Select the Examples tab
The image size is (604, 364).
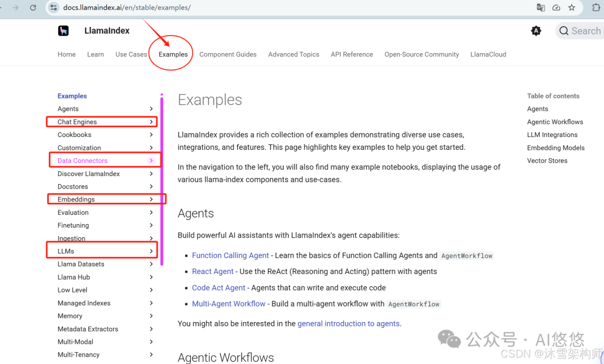tap(173, 54)
